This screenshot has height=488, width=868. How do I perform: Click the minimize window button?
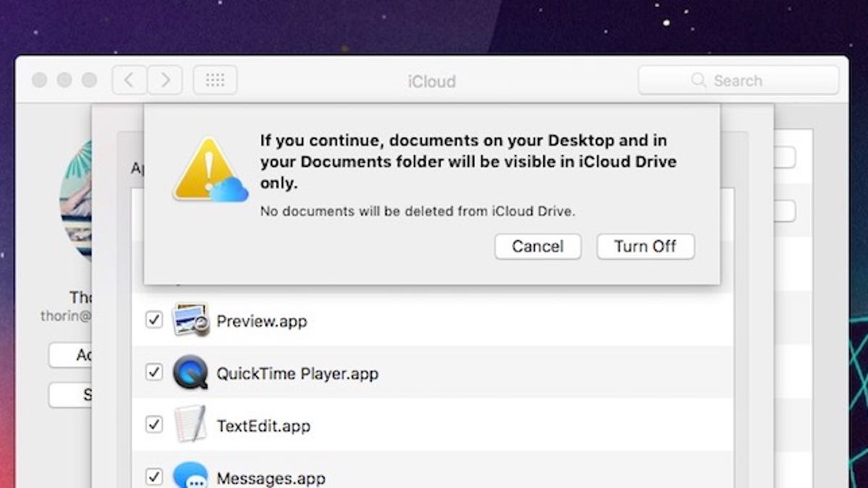pyautogui.click(x=64, y=80)
